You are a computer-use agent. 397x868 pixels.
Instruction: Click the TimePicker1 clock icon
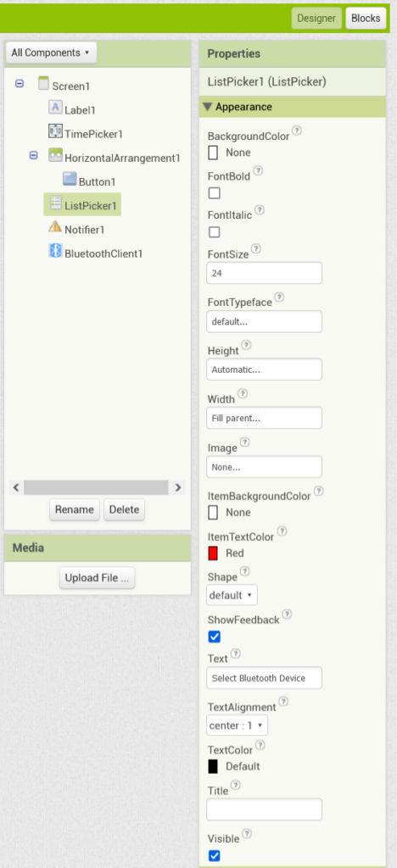pyautogui.click(x=55, y=131)
